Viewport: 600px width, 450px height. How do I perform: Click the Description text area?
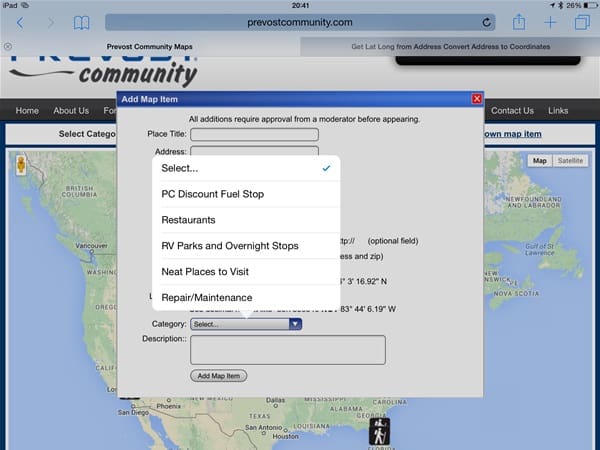288,350
